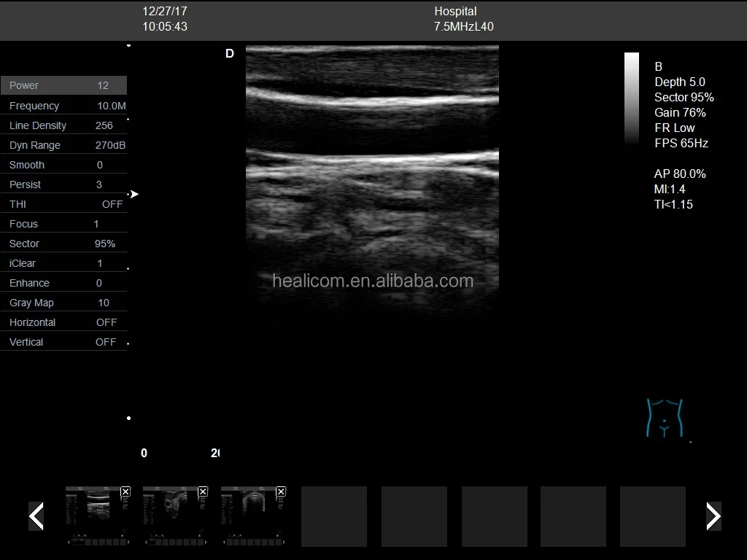
Task: Delete the second saved thumbnail
Action: pyautogui.click(x=203, y=491)
